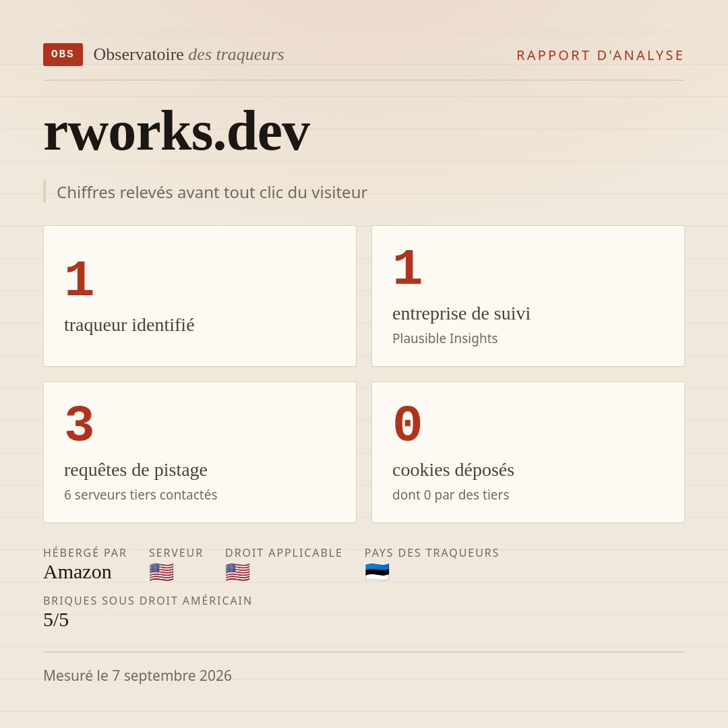The width and height of the screenshot is (728, 728).
Task: Click the Rapport d'analyse label
Action: tap(601, 55)
